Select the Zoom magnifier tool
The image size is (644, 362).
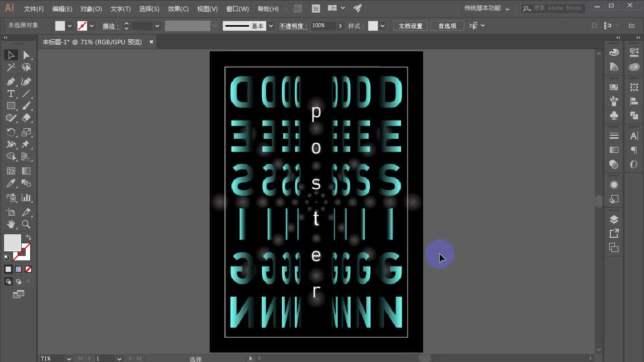[x=26, y=224]
